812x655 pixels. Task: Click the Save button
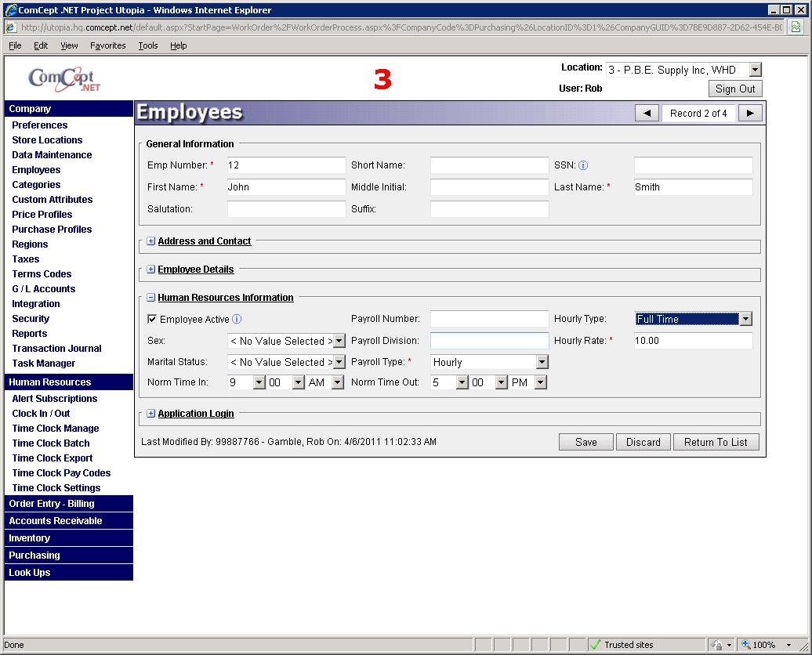585,442
